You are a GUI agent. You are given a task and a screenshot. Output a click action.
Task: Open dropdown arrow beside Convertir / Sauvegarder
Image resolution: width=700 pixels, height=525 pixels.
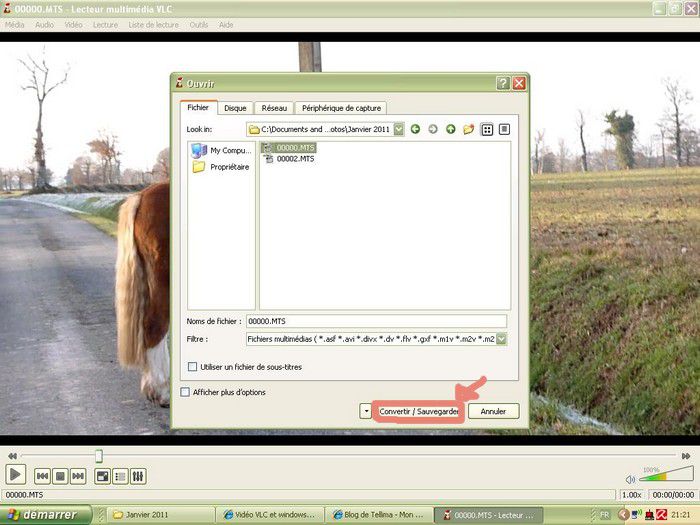coord(366,411)
